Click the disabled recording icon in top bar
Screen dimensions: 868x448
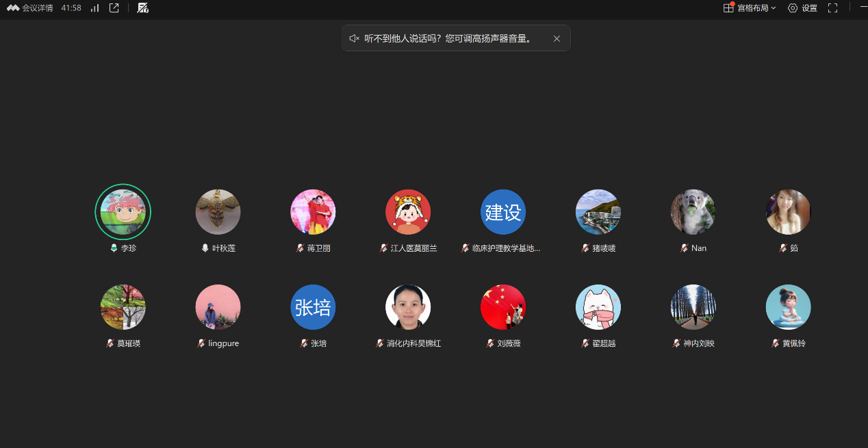pyautogui.click(x=142, y=8)
